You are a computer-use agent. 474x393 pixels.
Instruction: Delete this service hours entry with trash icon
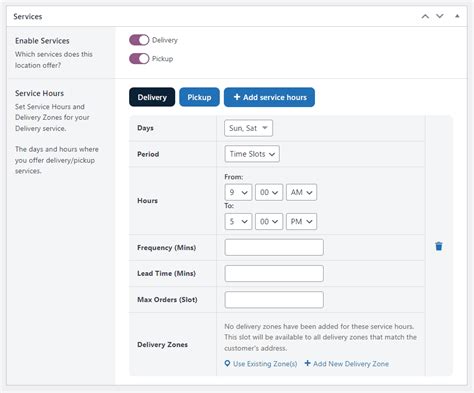click(439, 246)
